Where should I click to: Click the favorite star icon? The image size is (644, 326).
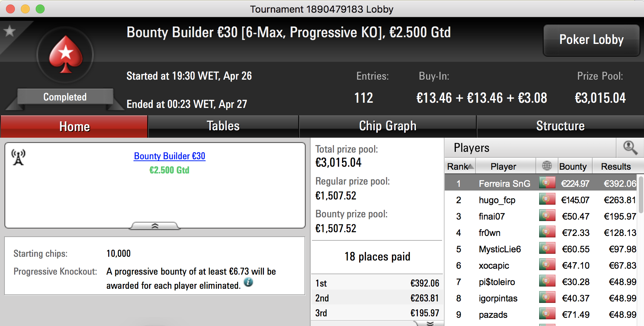(x=9, y=31)
